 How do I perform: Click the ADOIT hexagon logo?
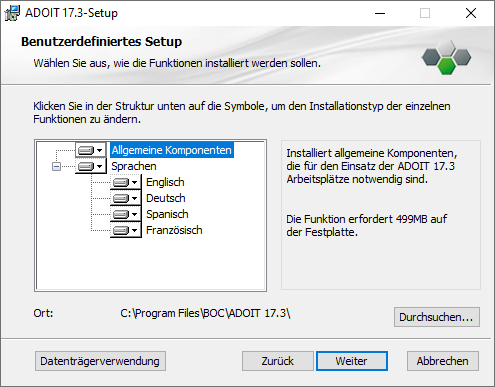(x=446, y=57)
